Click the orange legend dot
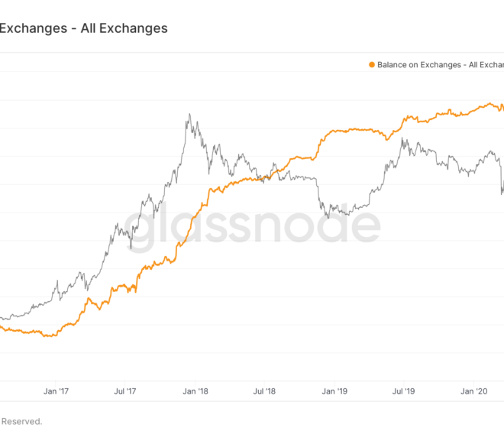This screenshot has height=441, width=504. [x=372, y=65]
